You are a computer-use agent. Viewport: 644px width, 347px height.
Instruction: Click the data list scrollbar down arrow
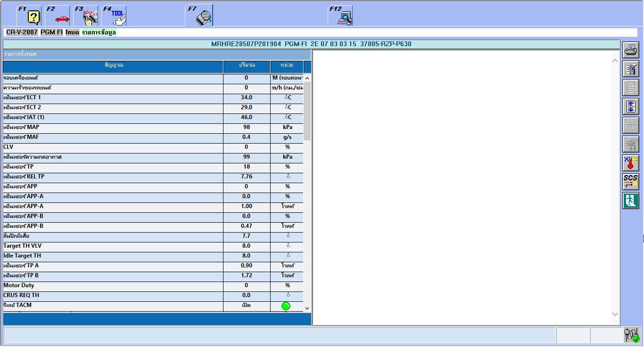[x=307, y=308]
